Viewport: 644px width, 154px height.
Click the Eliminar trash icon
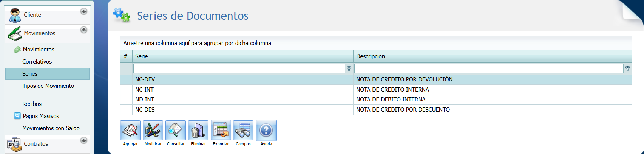[x=198, y=130]
